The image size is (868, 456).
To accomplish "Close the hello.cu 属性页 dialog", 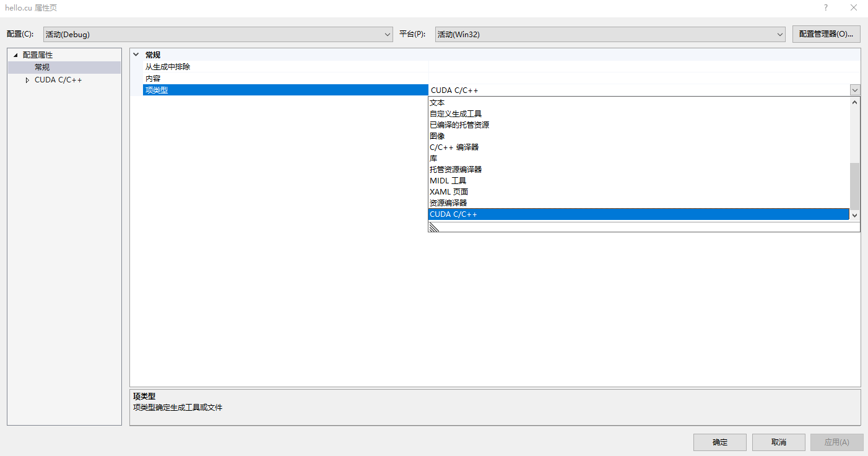I will 854,7.
